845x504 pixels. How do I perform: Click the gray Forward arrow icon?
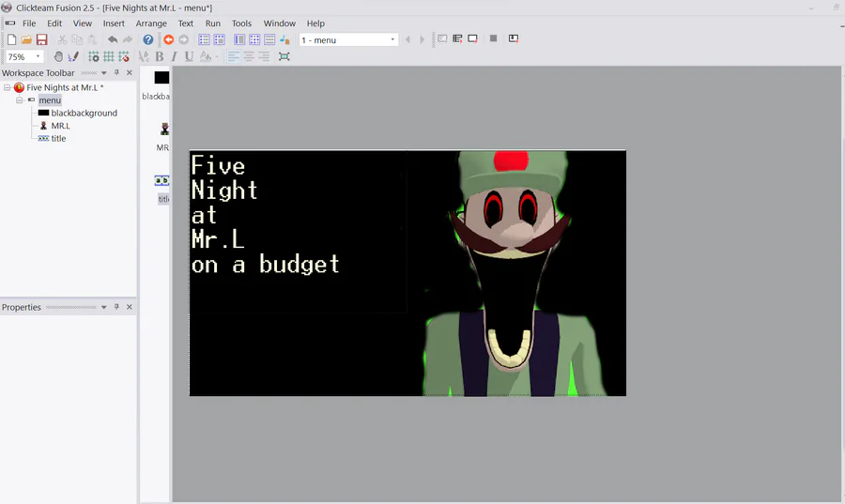click(184, 39)
